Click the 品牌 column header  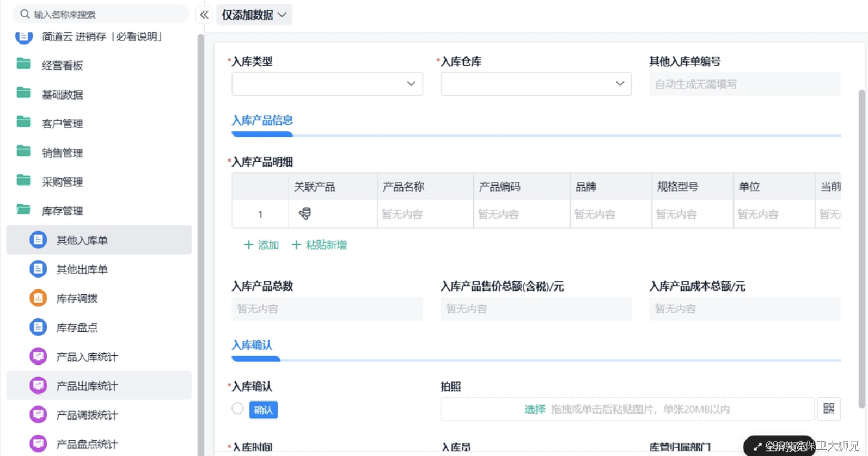pyautogui.click(x=611, y=187)
